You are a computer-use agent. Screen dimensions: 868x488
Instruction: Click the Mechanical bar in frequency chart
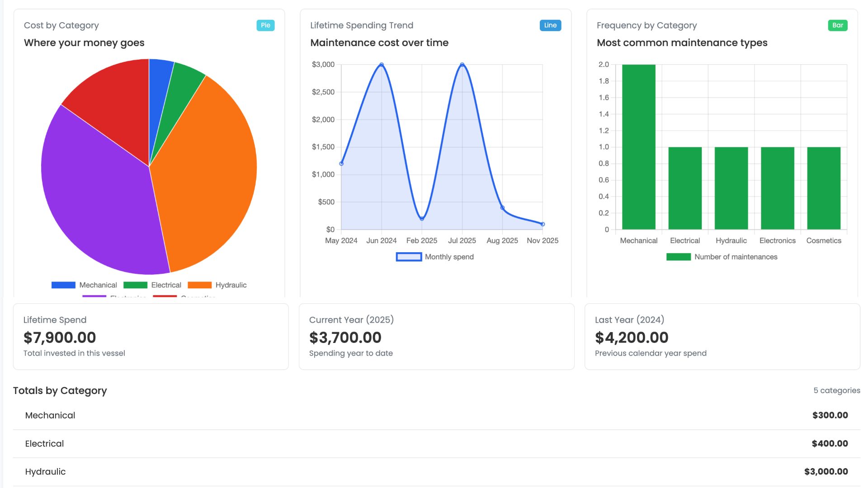coord(638,147)
